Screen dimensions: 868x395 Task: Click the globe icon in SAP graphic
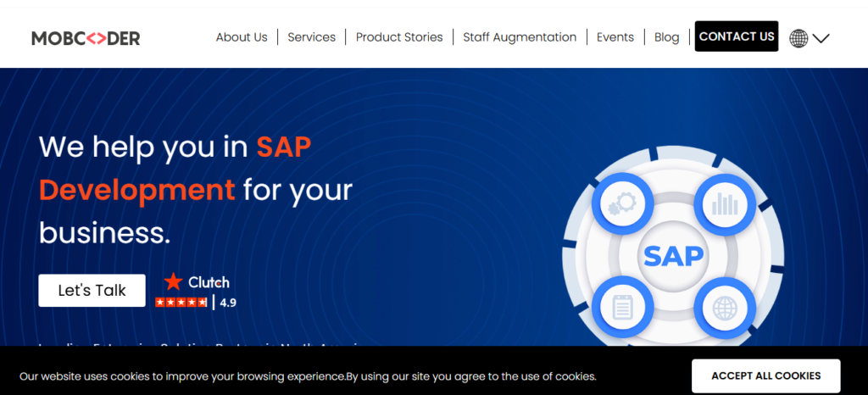[725, 307]
